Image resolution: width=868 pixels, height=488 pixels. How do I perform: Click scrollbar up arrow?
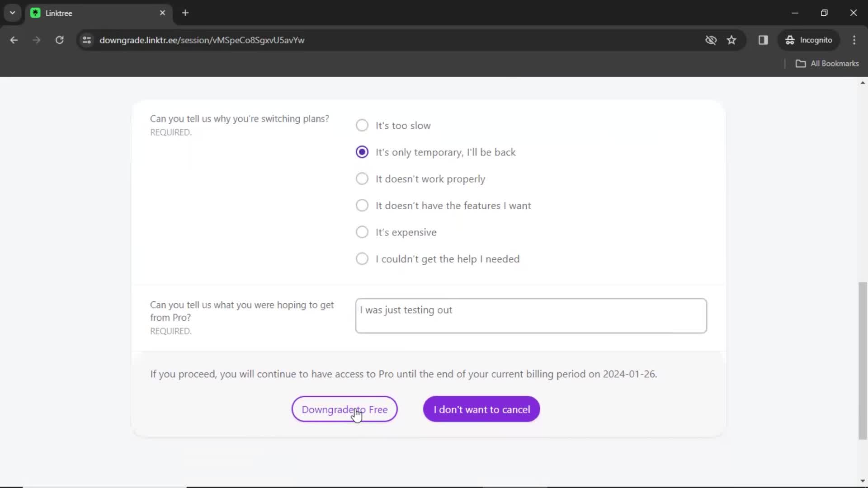pos(863,83)
